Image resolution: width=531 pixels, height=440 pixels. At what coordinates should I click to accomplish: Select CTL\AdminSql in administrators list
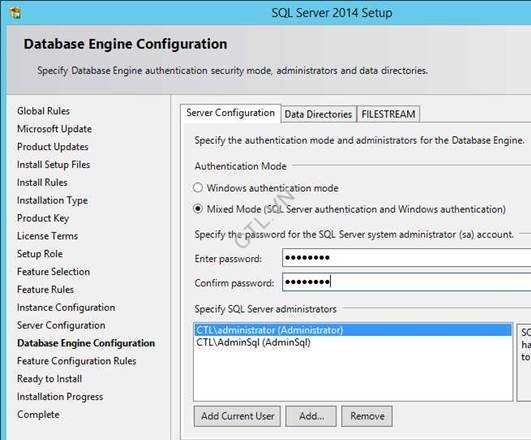pos(353,342)
